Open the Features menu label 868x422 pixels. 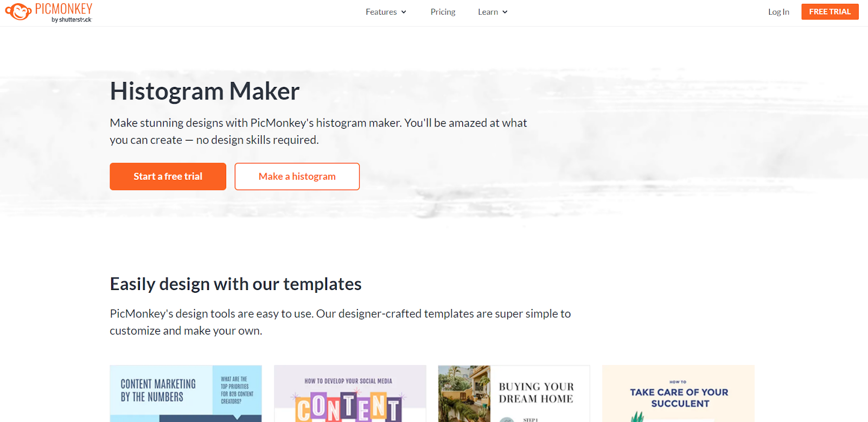pos(381,12)
